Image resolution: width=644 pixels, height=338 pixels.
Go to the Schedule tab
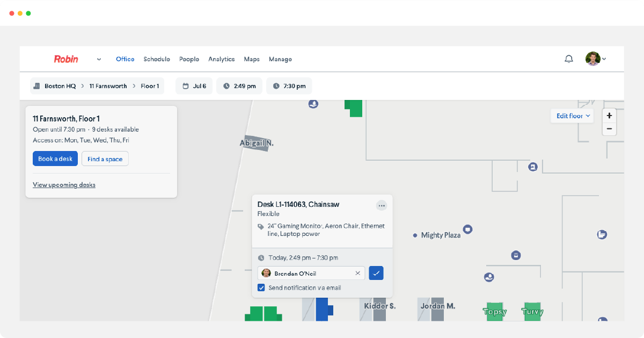tap(157, 59)
